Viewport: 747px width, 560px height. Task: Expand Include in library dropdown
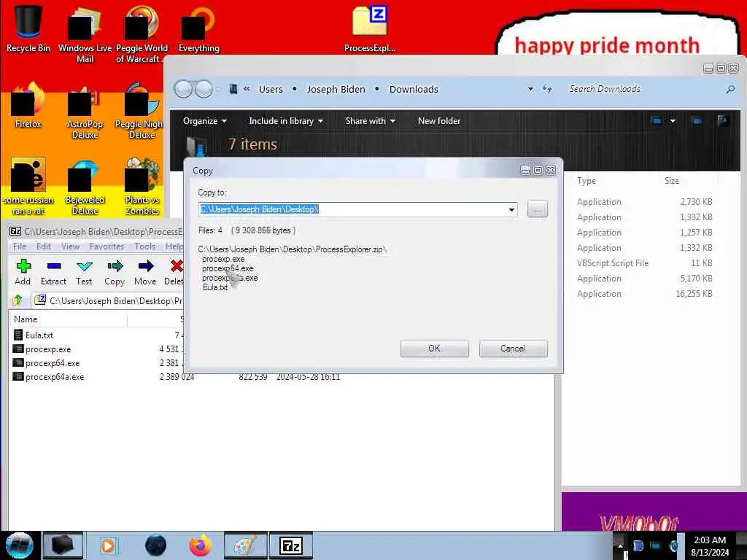pyautogui.click(x=286, y=121)
